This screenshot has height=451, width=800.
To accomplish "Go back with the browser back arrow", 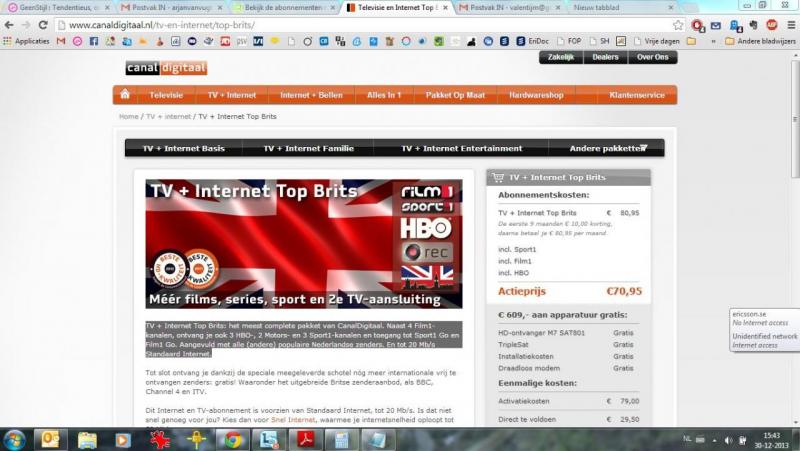I will (9, 25).
